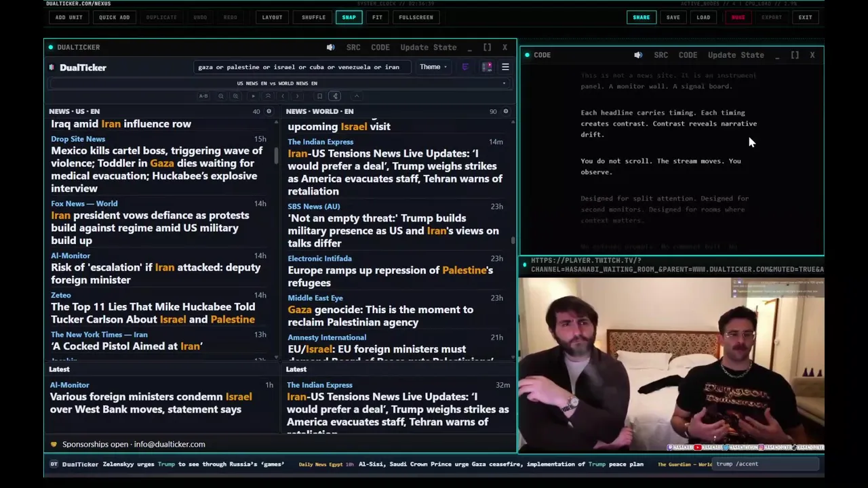Open headline 'A Cocked Pistol Aimed at Iran'
This screenshot has width=868, height=488.
127,346
